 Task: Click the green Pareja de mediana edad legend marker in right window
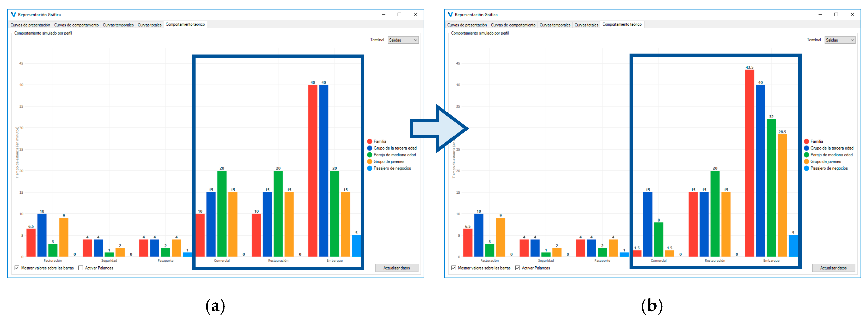[806, 155]
